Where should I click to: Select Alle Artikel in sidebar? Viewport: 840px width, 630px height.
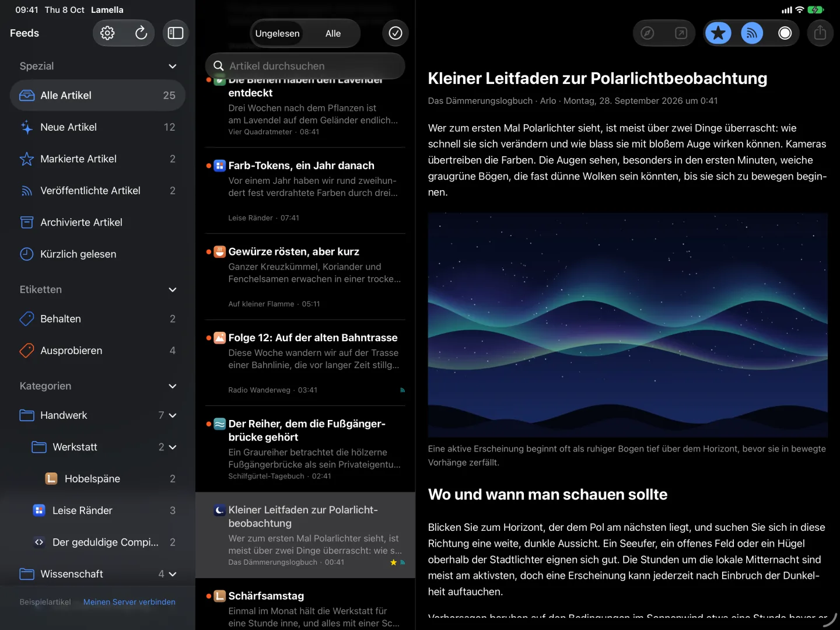[x=97, y=96]
